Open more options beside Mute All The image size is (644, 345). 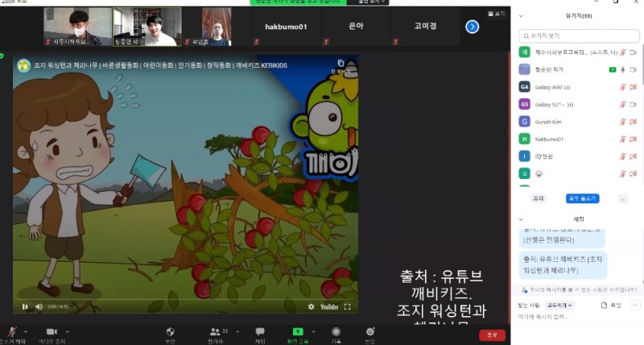623,198
